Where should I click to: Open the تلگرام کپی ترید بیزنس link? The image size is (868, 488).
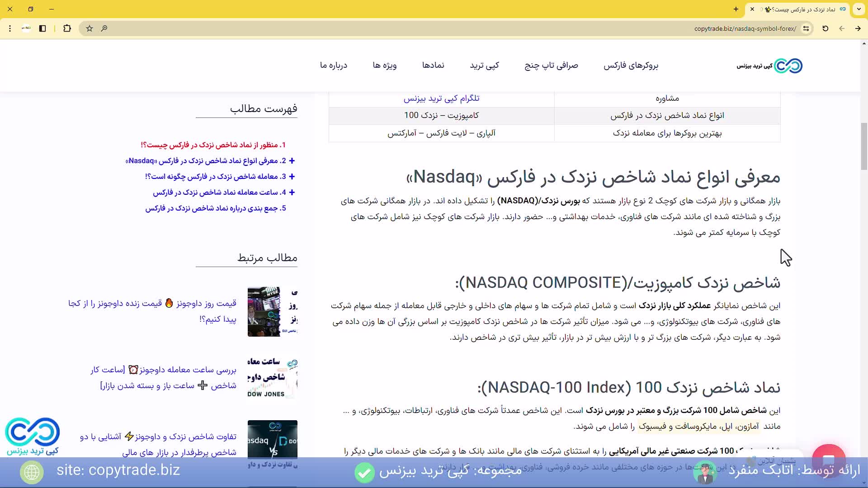(441, 98)
